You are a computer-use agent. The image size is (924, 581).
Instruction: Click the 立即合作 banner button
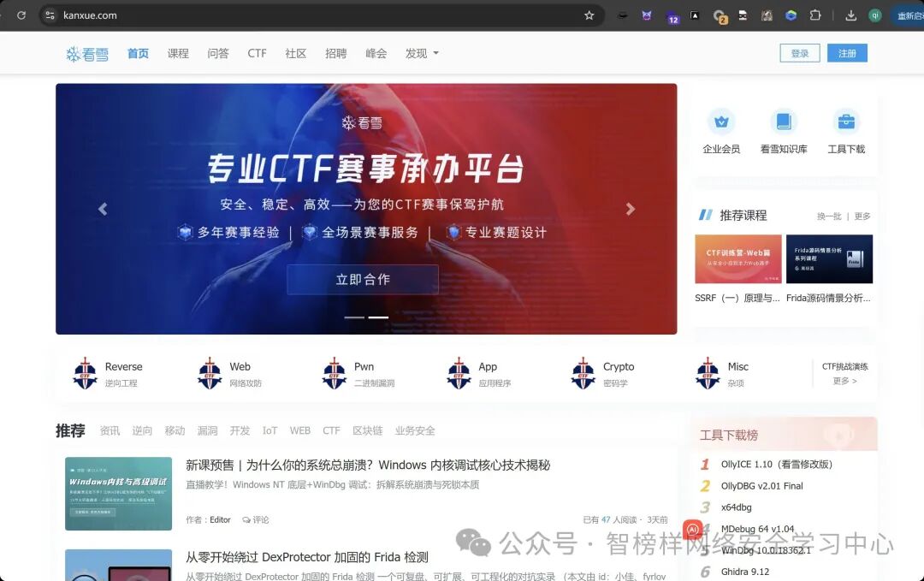coord(363,279)
